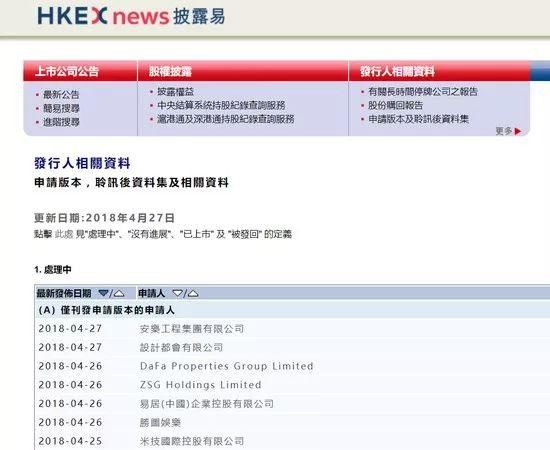
Task: Select applicant ZSG Holdings Limited
Action: click(x=200, y=385)
